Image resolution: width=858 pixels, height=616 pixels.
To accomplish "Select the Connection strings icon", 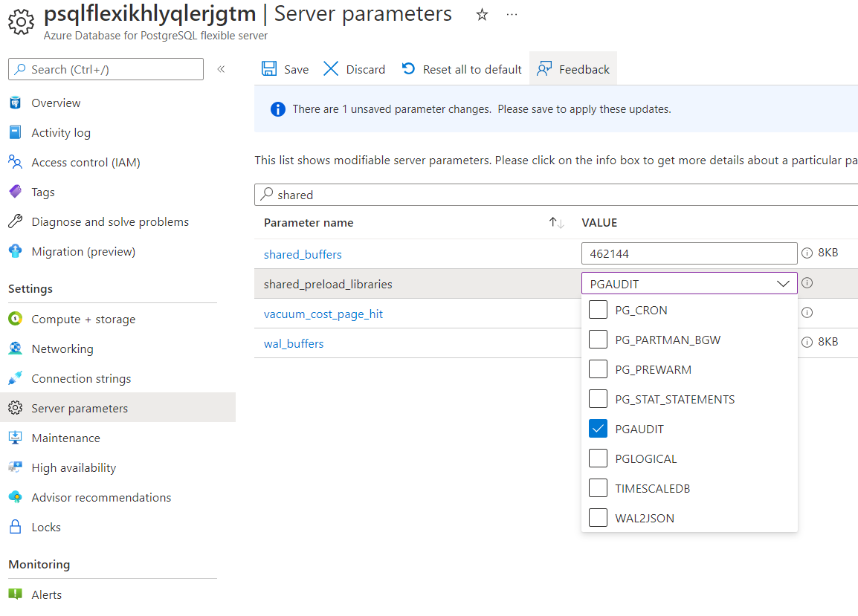I will click(16, 378).
